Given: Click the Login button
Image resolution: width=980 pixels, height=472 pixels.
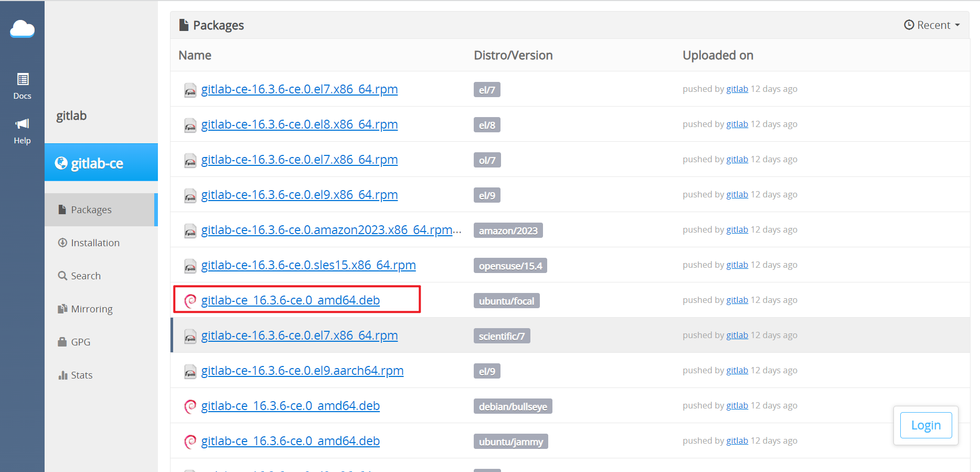Looking at the screenshot, I should point(926,425).
